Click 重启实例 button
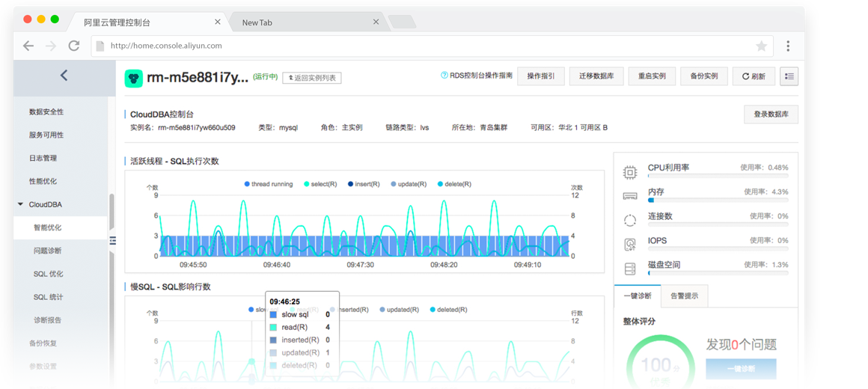Image resolution: width=868 pixels, height=389 pixels. click(652, 76)
